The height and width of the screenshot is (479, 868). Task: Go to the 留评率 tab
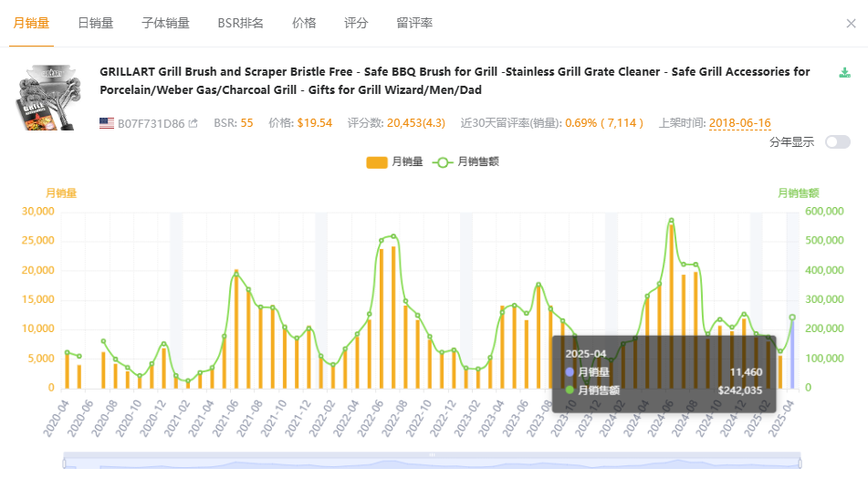point(414,23)
